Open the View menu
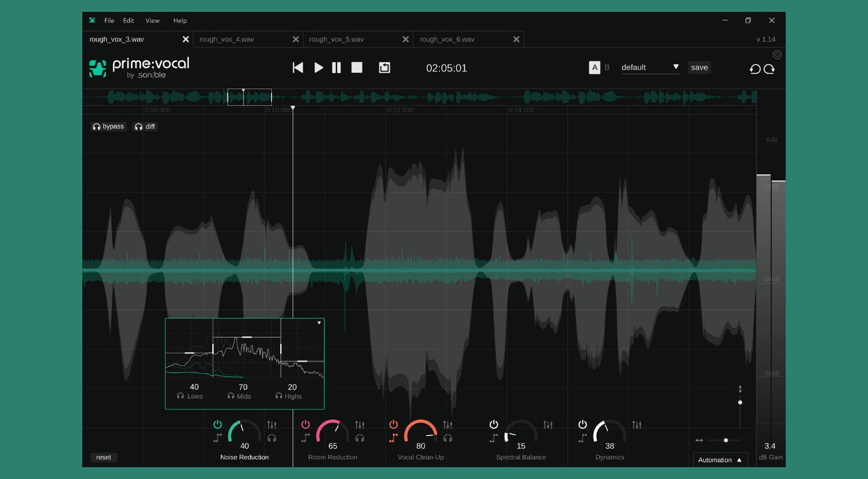 [x=152, y=21]
